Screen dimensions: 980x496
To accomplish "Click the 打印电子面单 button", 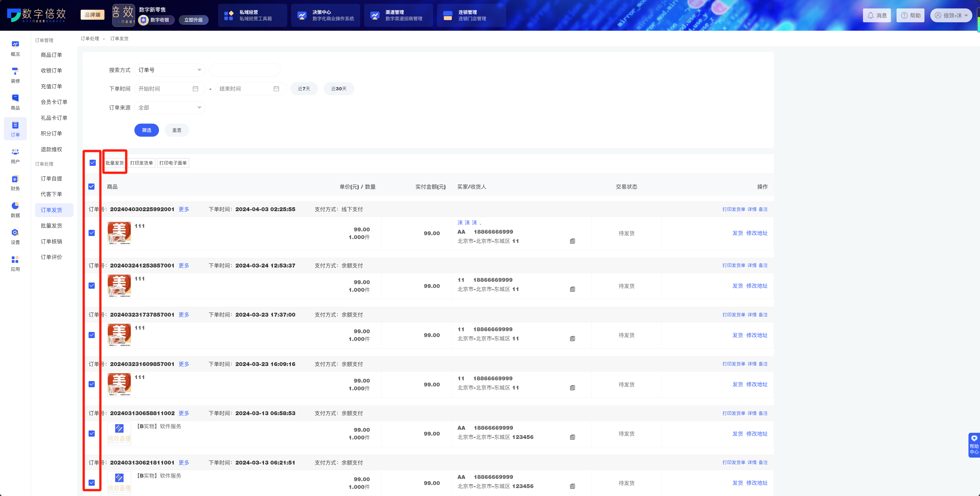I will tap(173, 163).
